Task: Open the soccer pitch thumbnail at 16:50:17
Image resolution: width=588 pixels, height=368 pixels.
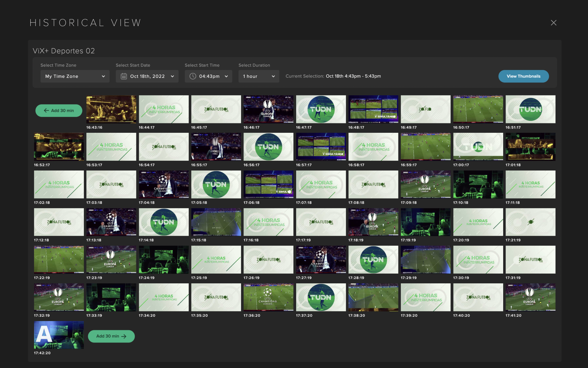Action: pos(478,109)
